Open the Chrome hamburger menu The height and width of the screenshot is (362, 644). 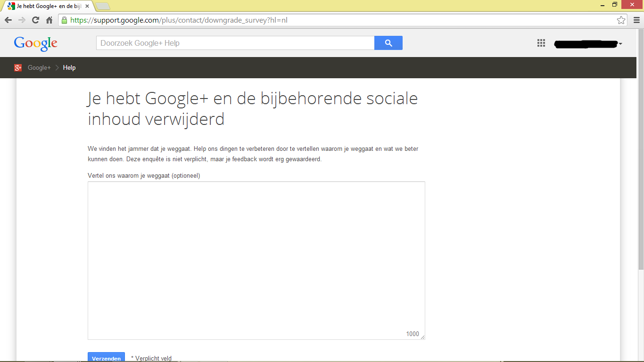click(x=636, y=20)
